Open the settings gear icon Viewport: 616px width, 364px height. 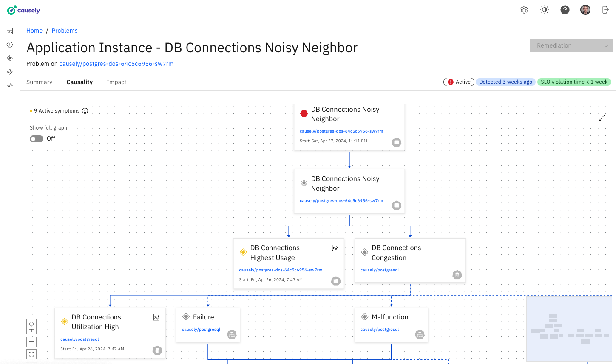tap(524, 10)
